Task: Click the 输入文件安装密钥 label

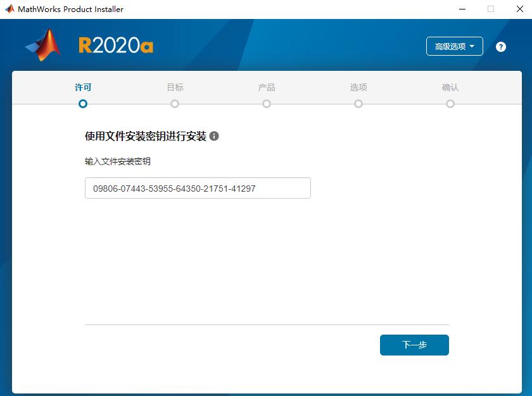Action: tap(118, 161)
